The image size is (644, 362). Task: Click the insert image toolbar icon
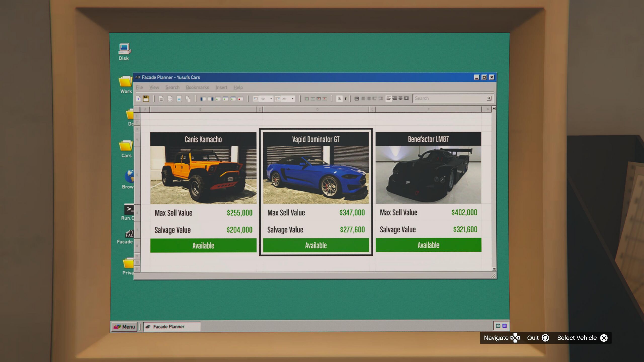(x=179, y=99)
